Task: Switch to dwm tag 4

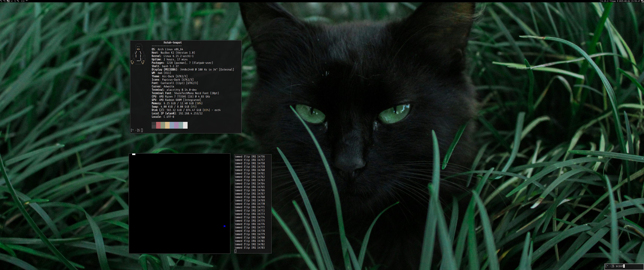Action: (12, 1)
